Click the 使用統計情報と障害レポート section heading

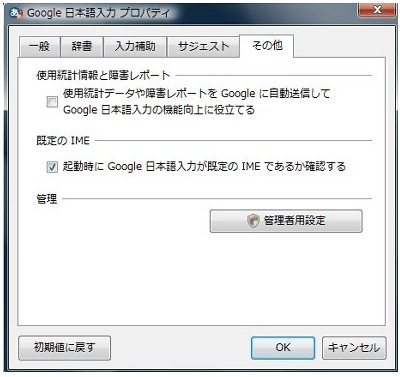point(103,76)
